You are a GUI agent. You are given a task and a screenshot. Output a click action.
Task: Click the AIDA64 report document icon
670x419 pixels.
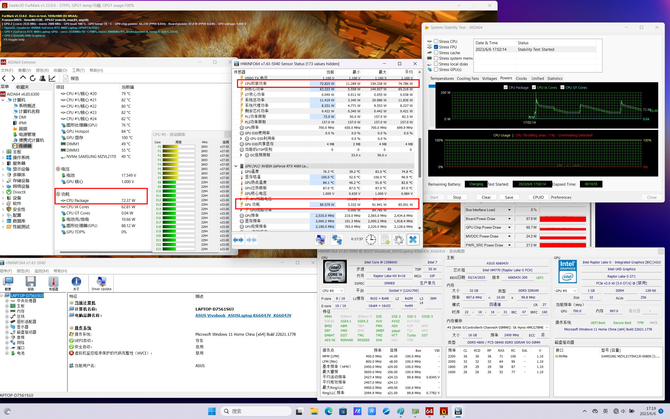[x=66, y=78]
